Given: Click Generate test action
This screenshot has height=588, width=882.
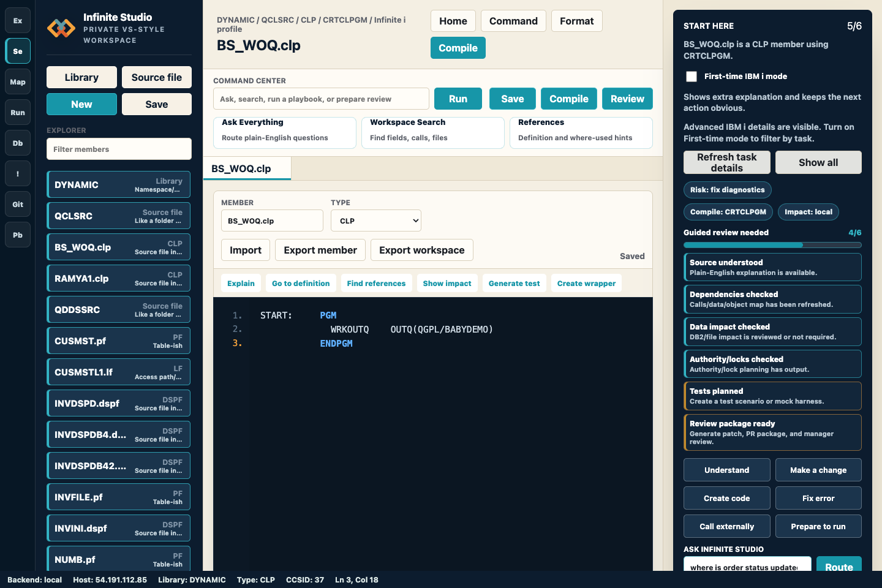Looking at the screenshot, I should point(514,283).
